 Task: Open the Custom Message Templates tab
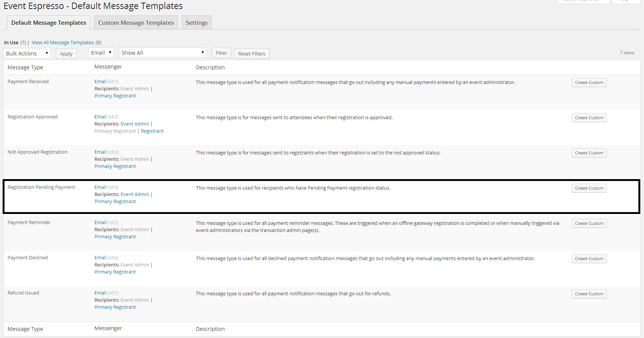coord(136,22)
